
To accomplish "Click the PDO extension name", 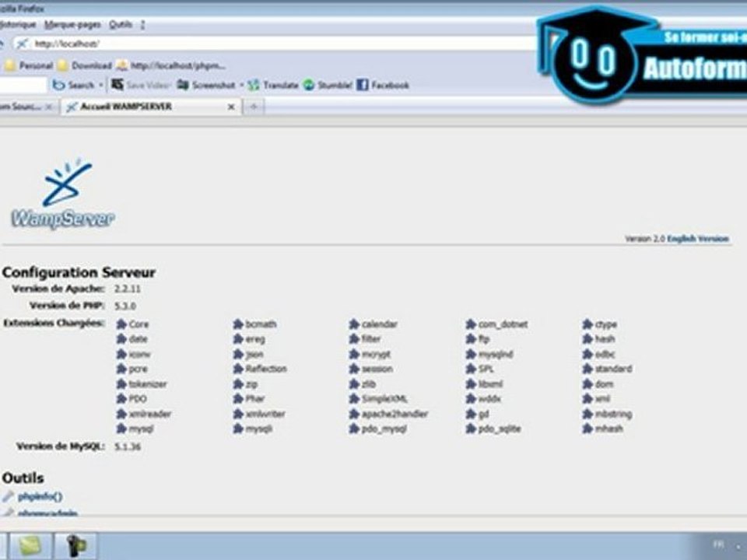I will [x=138, y=399].
